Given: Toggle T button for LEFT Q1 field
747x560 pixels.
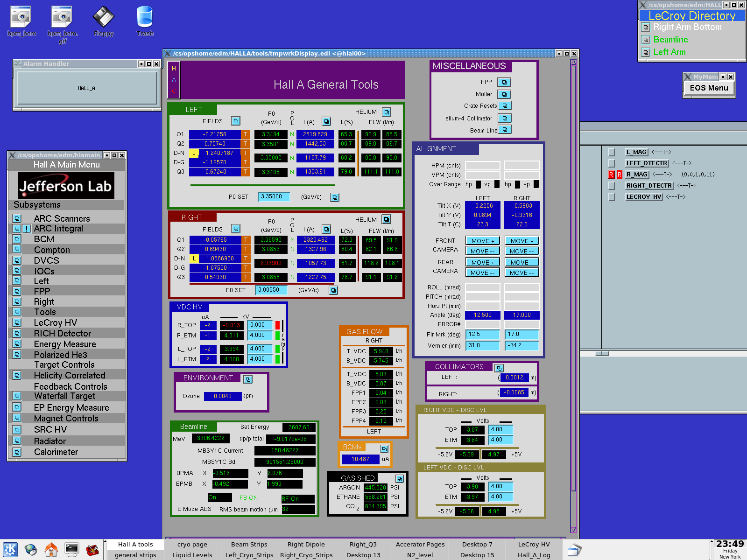Looking at the screenshot, I should pos(245,134).
